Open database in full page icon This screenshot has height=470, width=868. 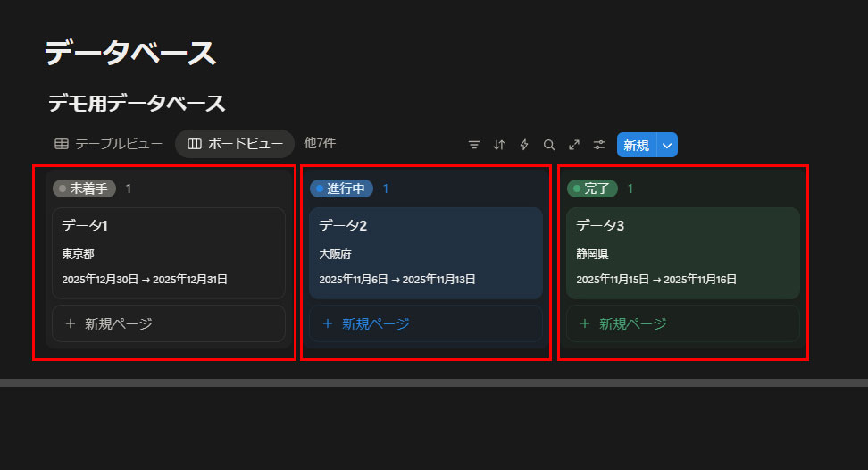click(574, 145)
